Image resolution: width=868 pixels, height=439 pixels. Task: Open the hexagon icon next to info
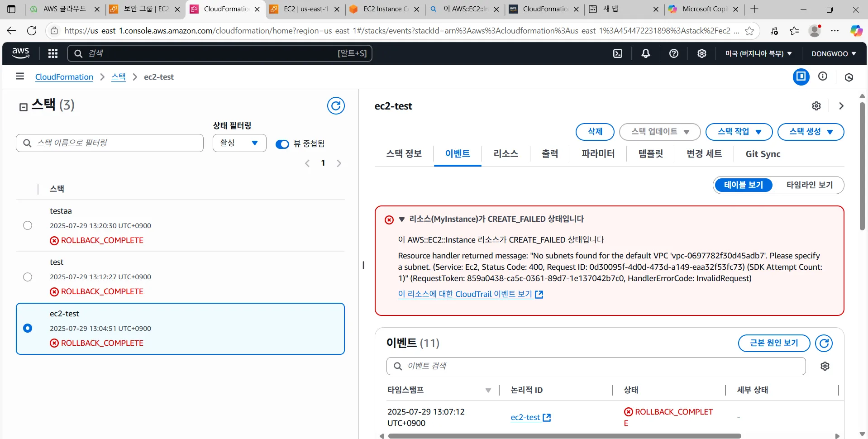[x=849, y=77]
